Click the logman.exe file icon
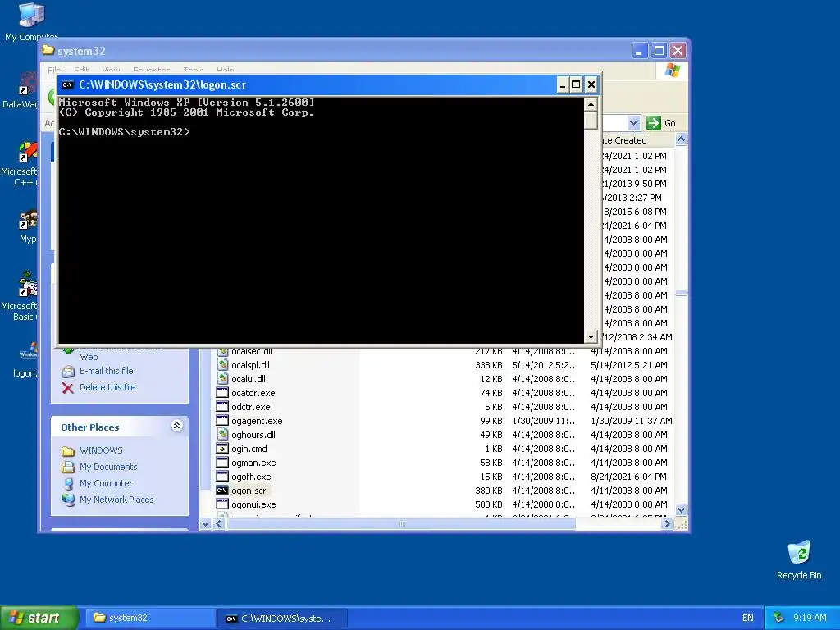The width and height of the screenshot is (840, 630). 222,463
